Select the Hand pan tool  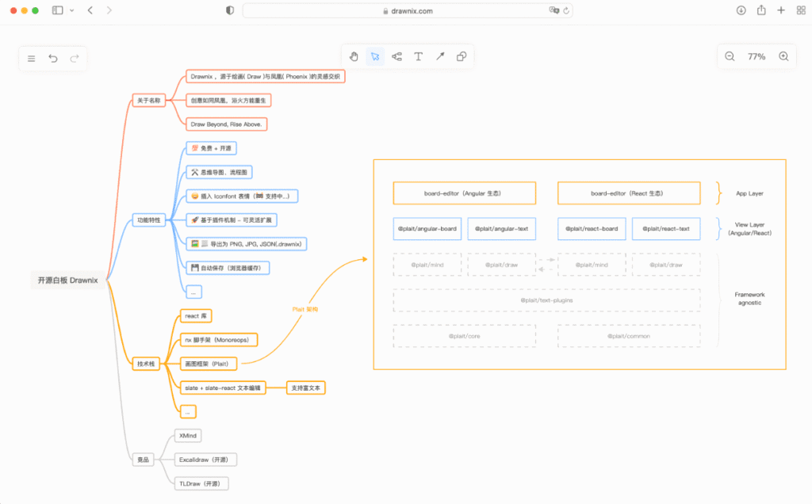click(354, 56)
